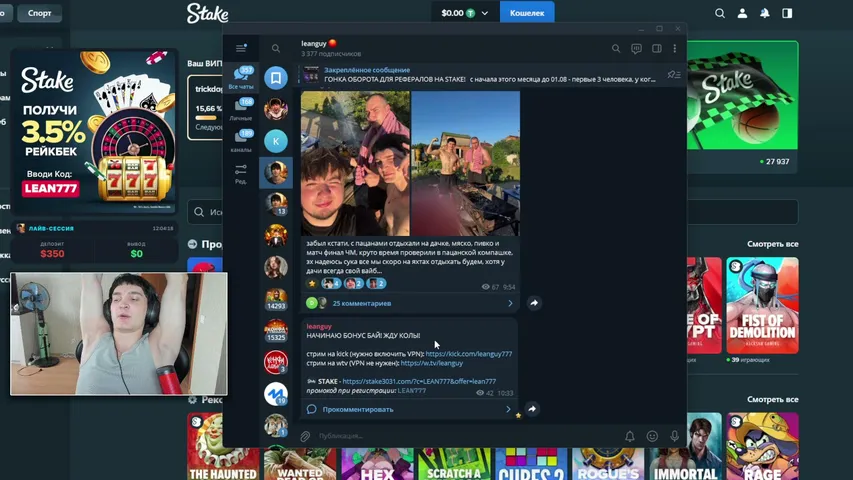
Task: Open Telegram hamburger menu
Action: point(240,48)
